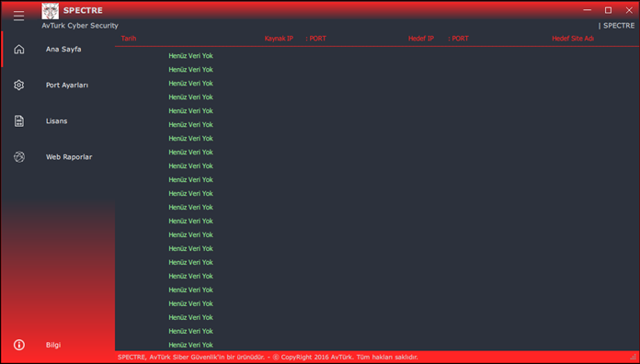The height and width of the screenshot is (364, 640).
Task: Open the Ana Sayfa menu item
Action: point(63,50)
